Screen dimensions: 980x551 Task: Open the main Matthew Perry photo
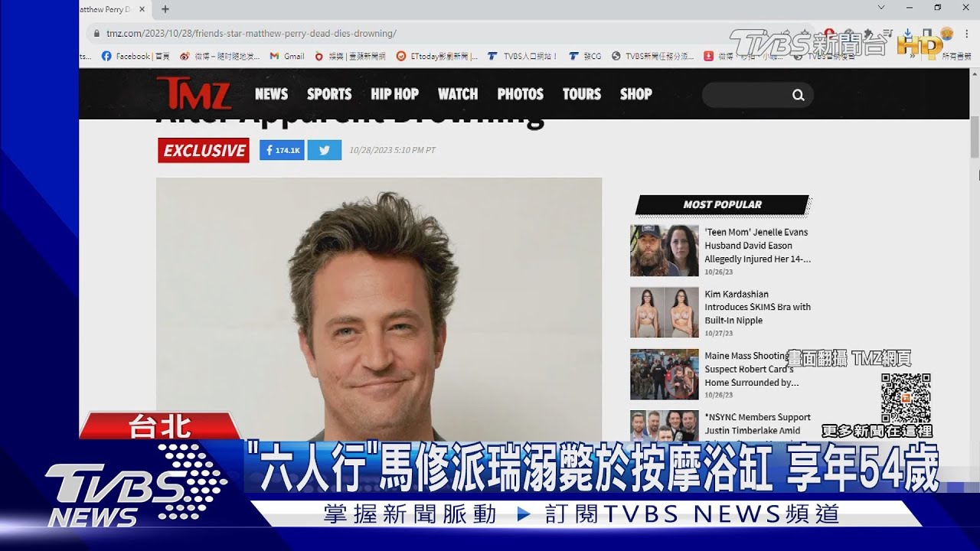(x=379, y=308)
